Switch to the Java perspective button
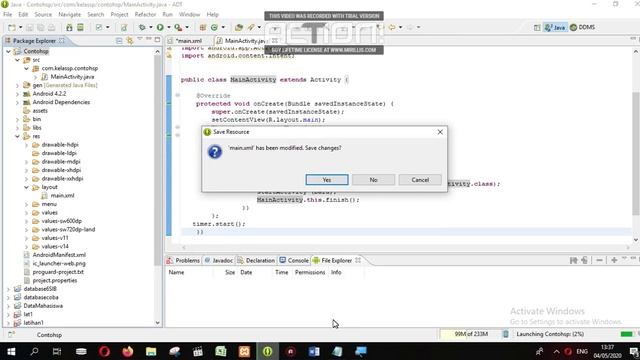Screen dimensions: 640x360 (556, 27)
